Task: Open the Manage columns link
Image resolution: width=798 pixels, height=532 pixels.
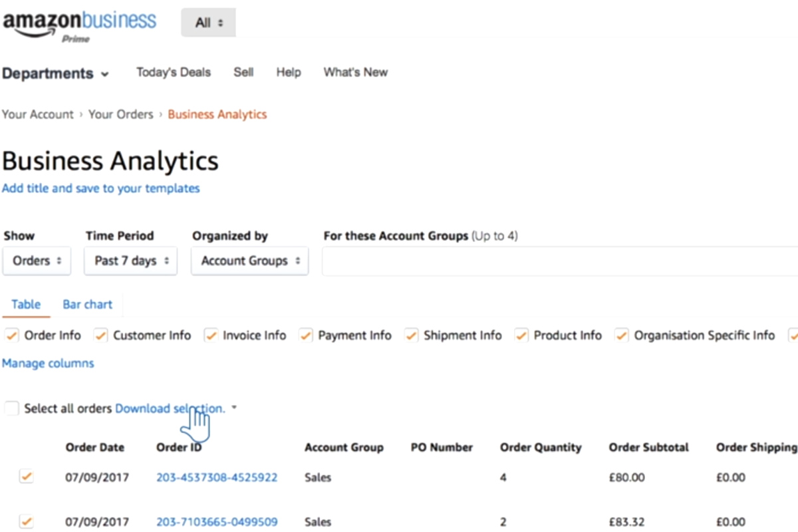Action: tap(48, 363)
